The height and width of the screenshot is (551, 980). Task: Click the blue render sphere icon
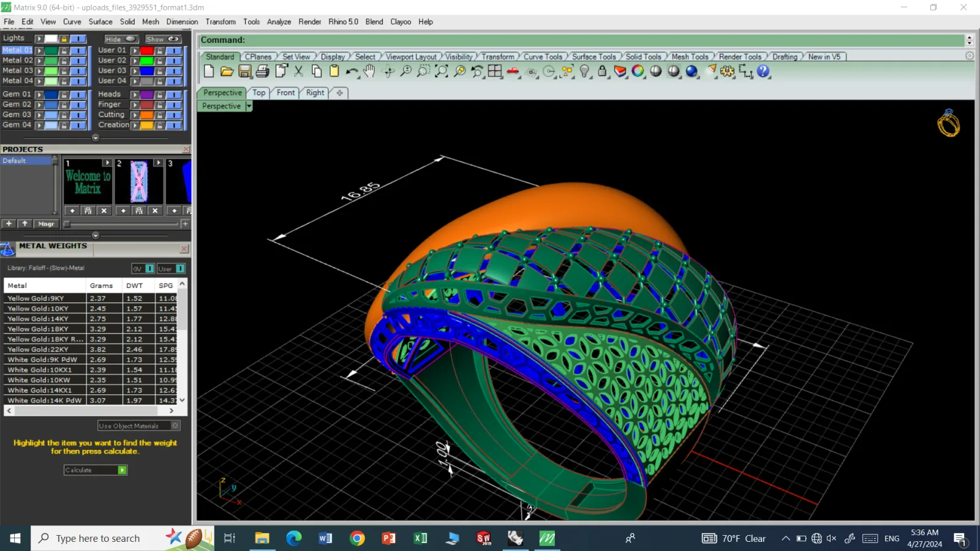coord(692,71)
